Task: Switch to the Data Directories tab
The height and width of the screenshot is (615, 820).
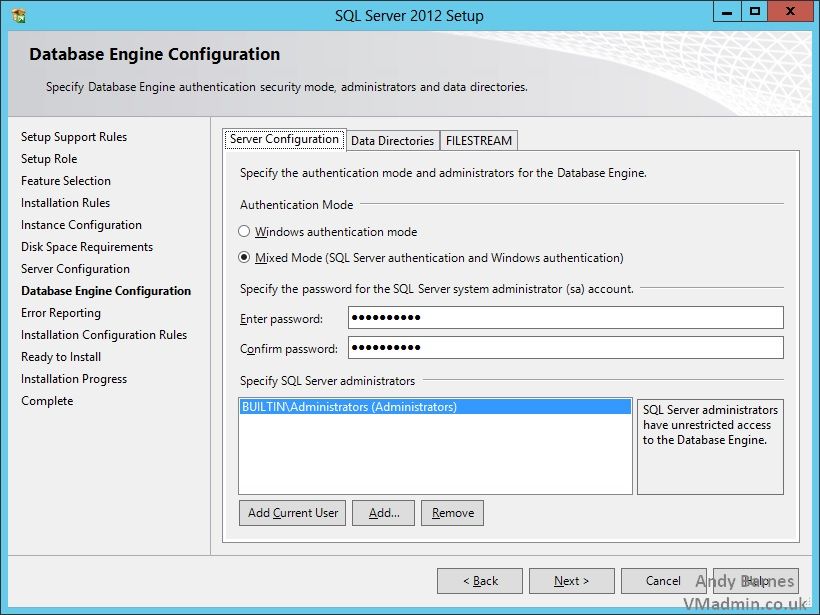Action: (x=392, y=141)
